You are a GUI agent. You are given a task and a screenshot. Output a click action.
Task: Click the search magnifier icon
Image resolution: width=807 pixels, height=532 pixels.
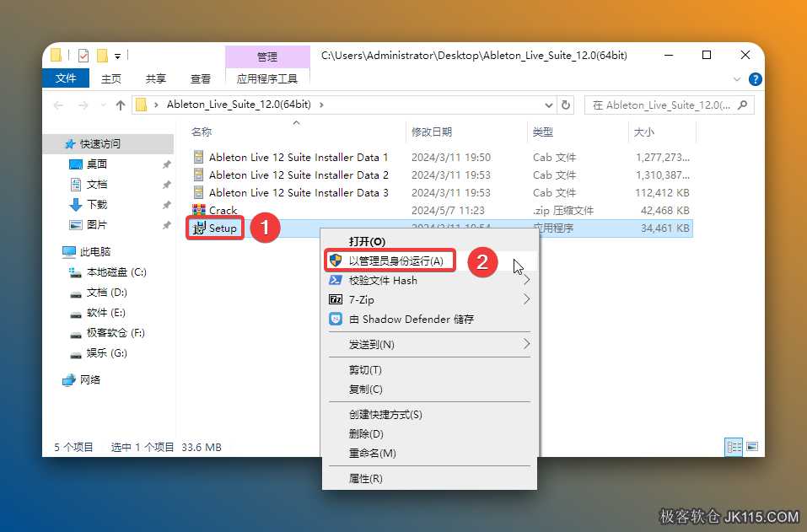(x=742, y=105)
